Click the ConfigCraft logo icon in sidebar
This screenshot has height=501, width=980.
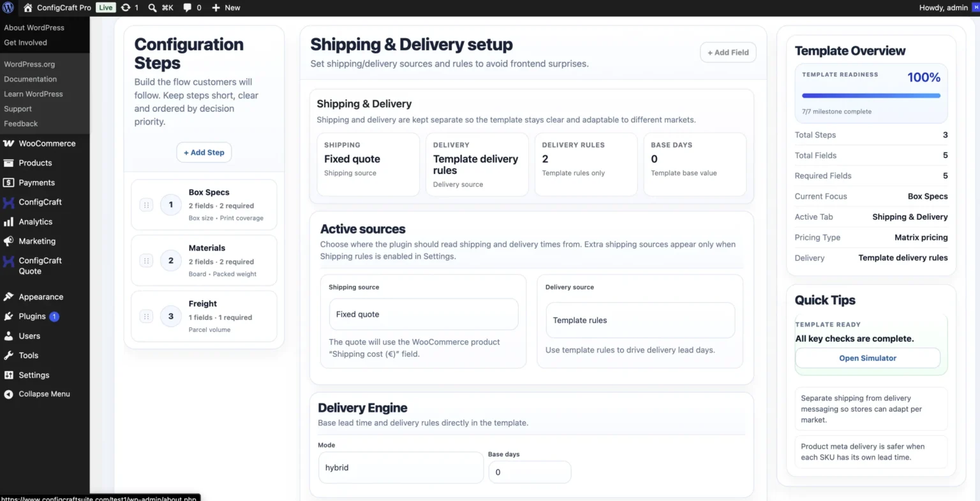9,203
